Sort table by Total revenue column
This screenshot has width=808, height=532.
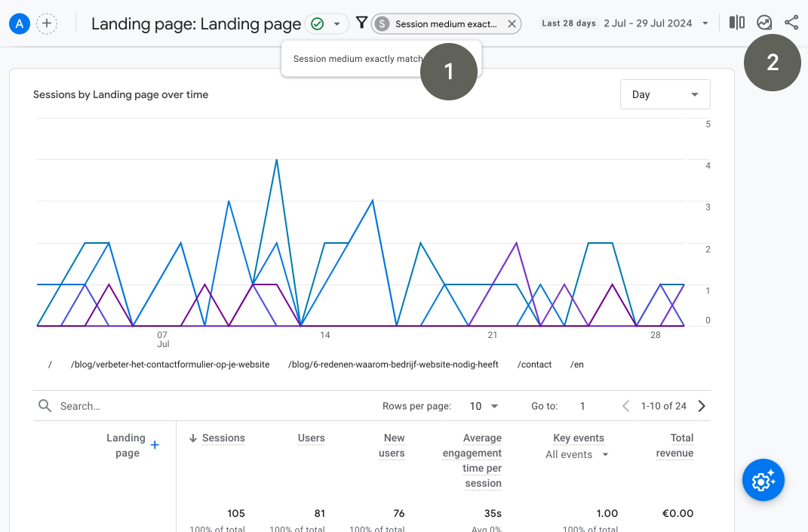tap(674, 445)
